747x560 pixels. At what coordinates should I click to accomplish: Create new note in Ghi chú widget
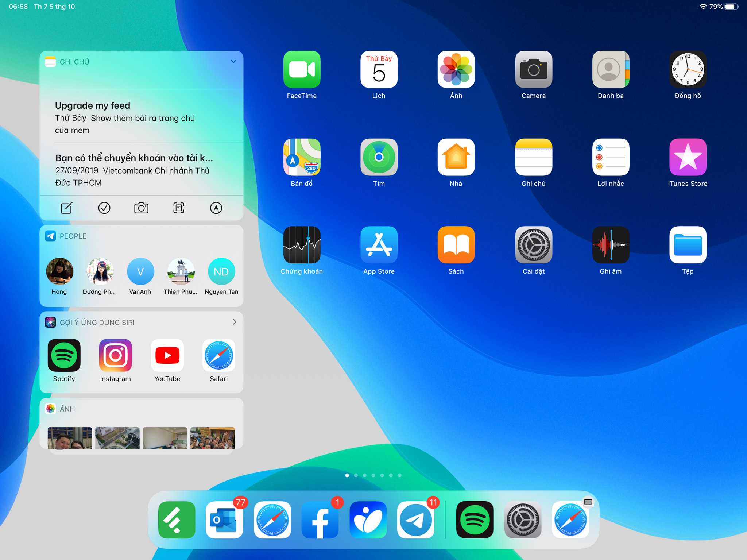(x=66, y=208)
